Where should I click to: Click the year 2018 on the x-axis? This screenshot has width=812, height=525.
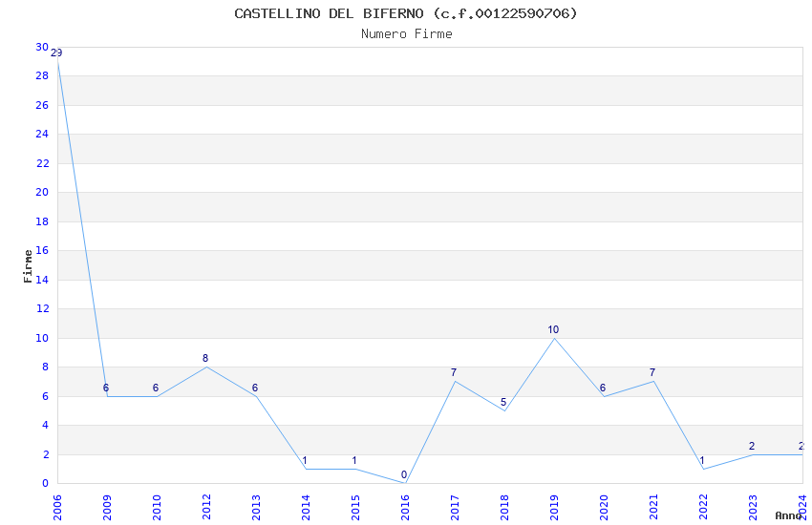coord(504,507)
